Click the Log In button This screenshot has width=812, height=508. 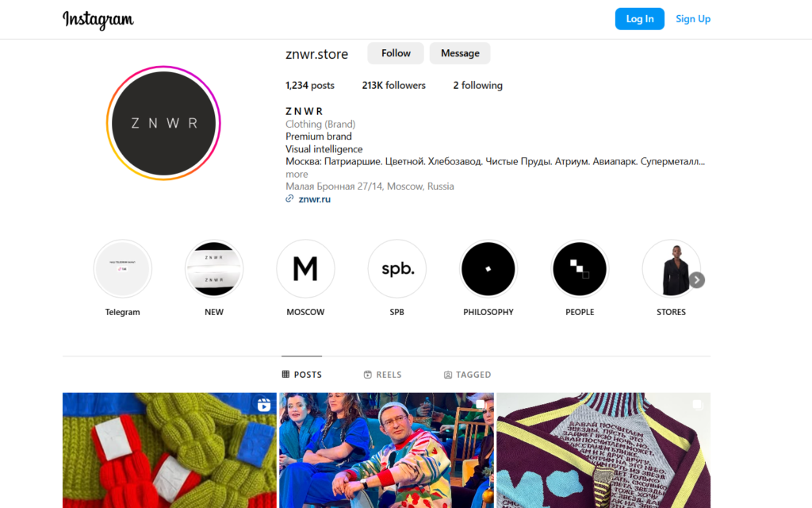click(x=640, y=19)
